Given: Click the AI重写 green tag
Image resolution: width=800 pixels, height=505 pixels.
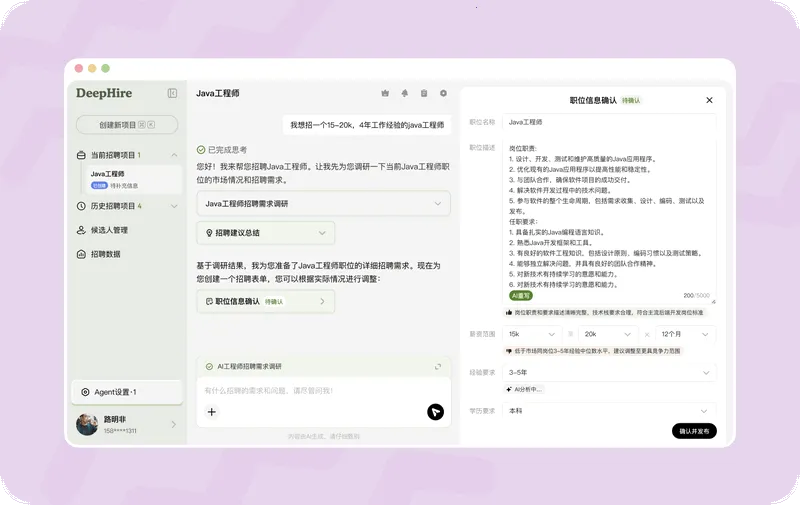Looking at the screenshot, I should 520,295.
